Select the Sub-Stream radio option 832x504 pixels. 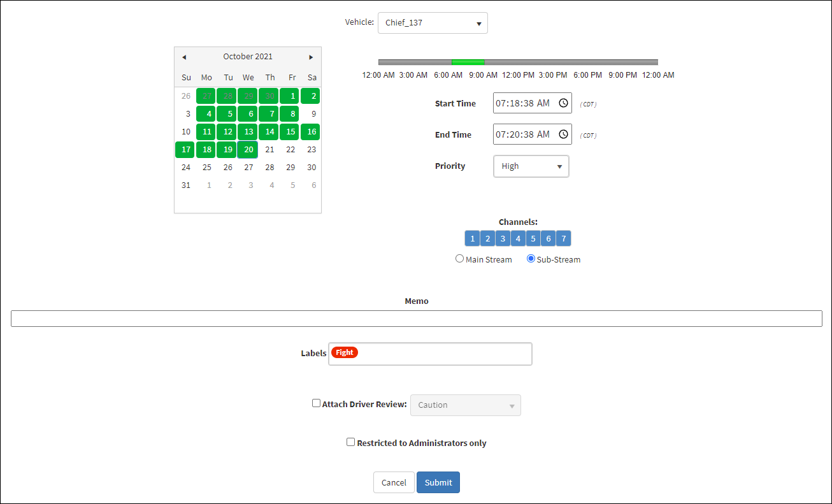pyautogui.click(x=531, y=259)
